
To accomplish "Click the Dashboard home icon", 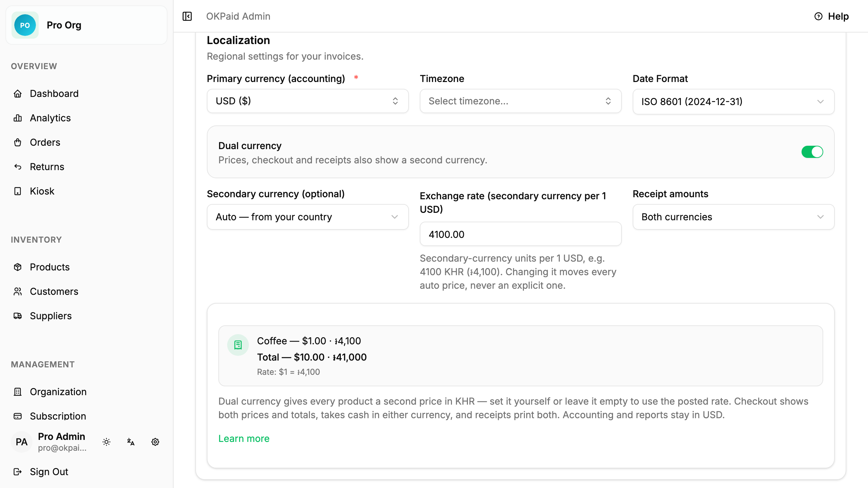I will pos(18,94).
